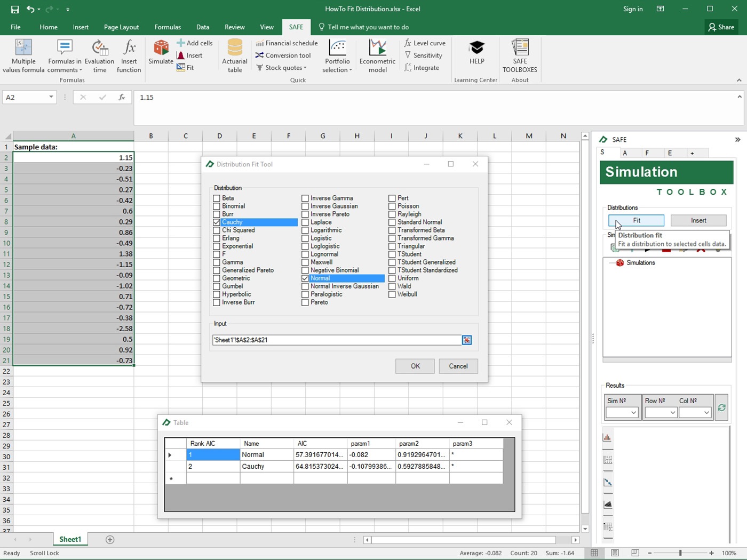Open Stock quotes dropdown
The image size is (747, 560).
(x=282, y=68)
